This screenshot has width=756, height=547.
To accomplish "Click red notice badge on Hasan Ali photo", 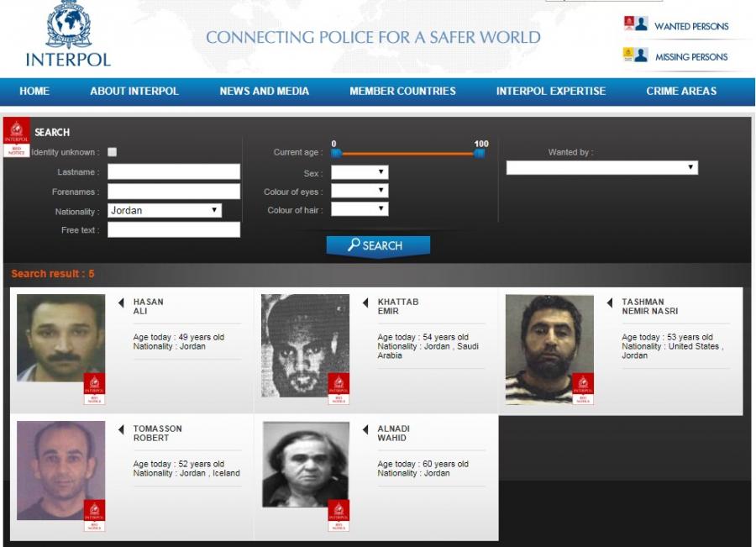I will [94, 388].
